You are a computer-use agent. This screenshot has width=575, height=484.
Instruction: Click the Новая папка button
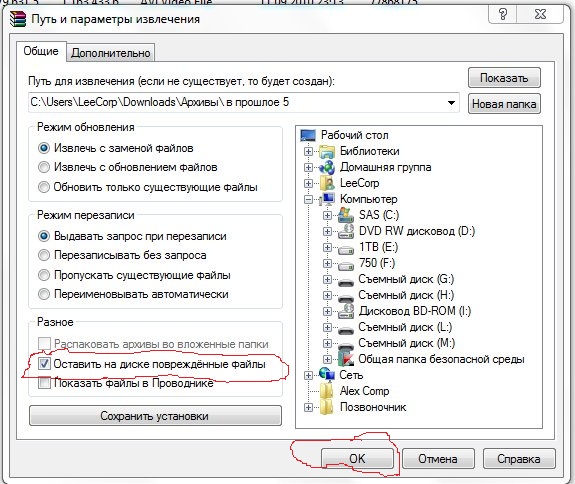(x=504, y=104)
